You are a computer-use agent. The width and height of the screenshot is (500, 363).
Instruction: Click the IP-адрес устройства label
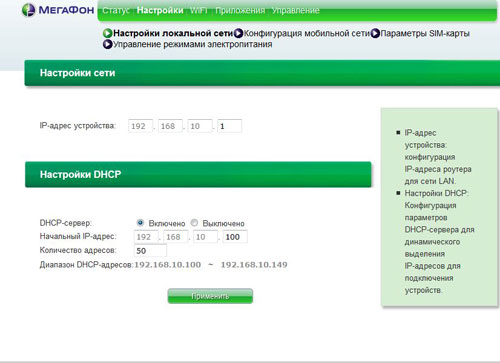(78, 126)
